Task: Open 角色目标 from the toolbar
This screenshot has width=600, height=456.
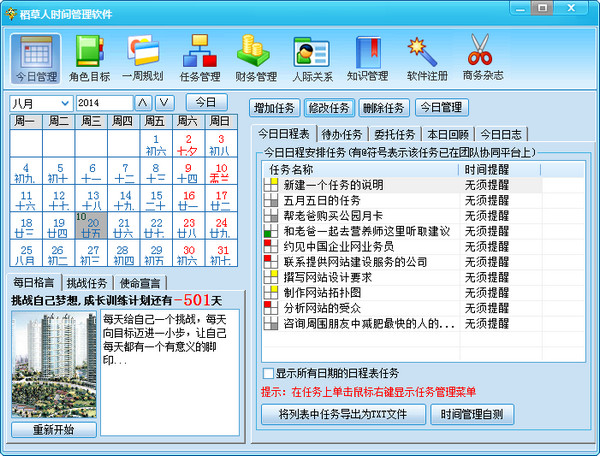Action: click(91, 58)
